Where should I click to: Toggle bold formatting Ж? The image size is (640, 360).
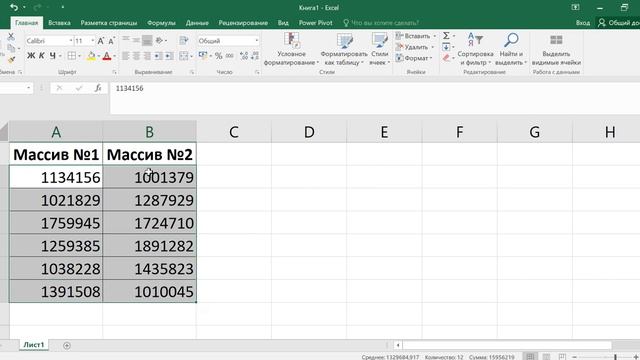[x=31, y=56]
